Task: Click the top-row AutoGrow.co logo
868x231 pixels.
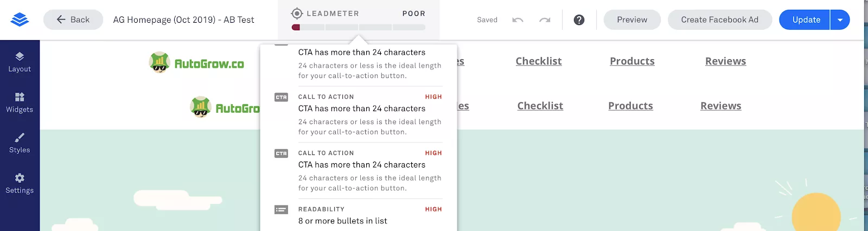Action: coord(196,63)
